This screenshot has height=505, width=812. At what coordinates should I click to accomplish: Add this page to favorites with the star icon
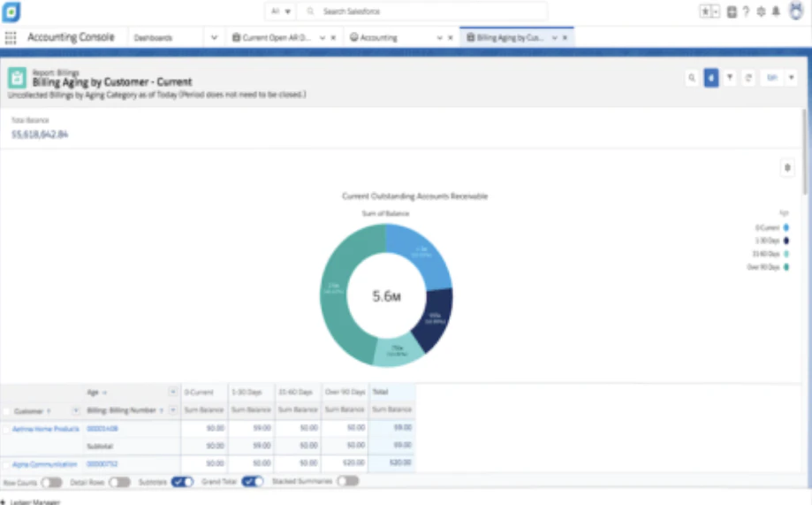pyautogui.click(x=705, y=11)
